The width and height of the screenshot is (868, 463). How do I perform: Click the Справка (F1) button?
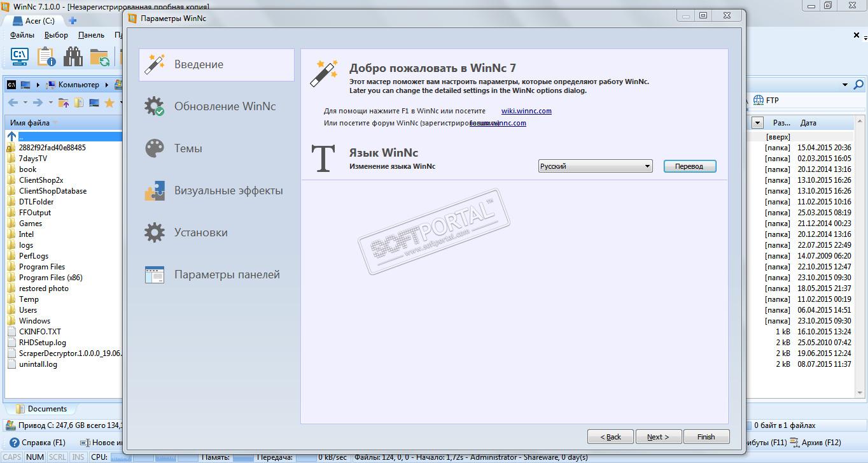point(37,443)
